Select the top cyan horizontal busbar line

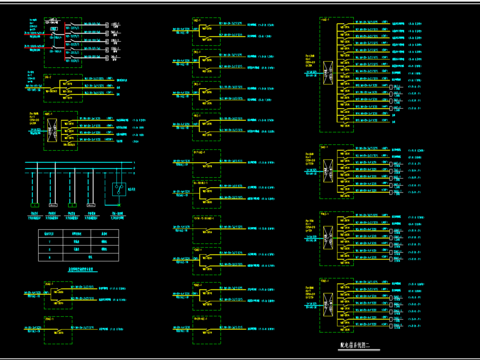click(x=79, y=163)
